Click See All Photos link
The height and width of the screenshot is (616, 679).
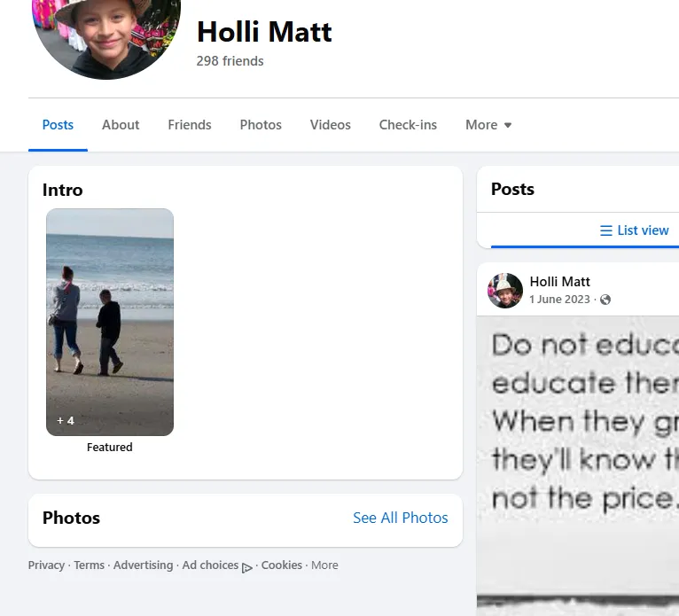tap(400, 518)
